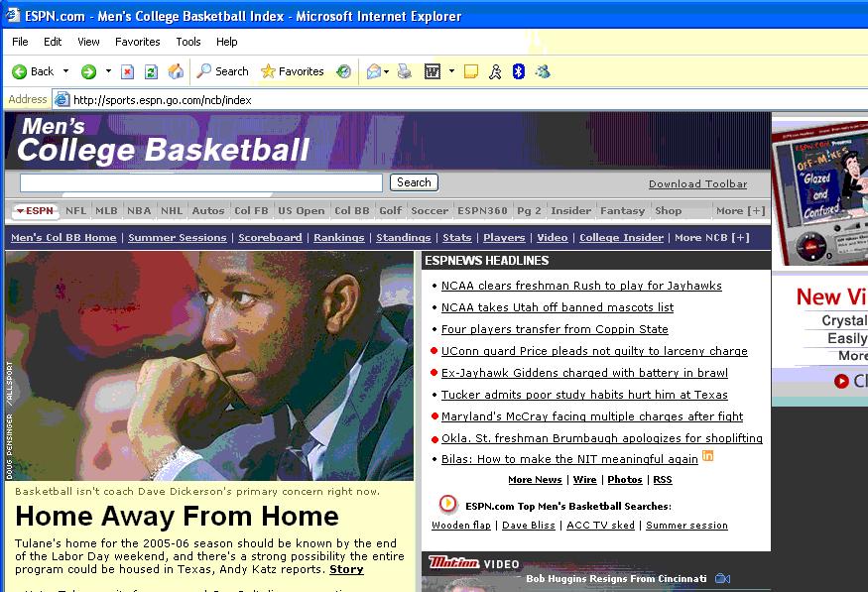
Task: Click inside the Address bar field
Action: [298, 99]
